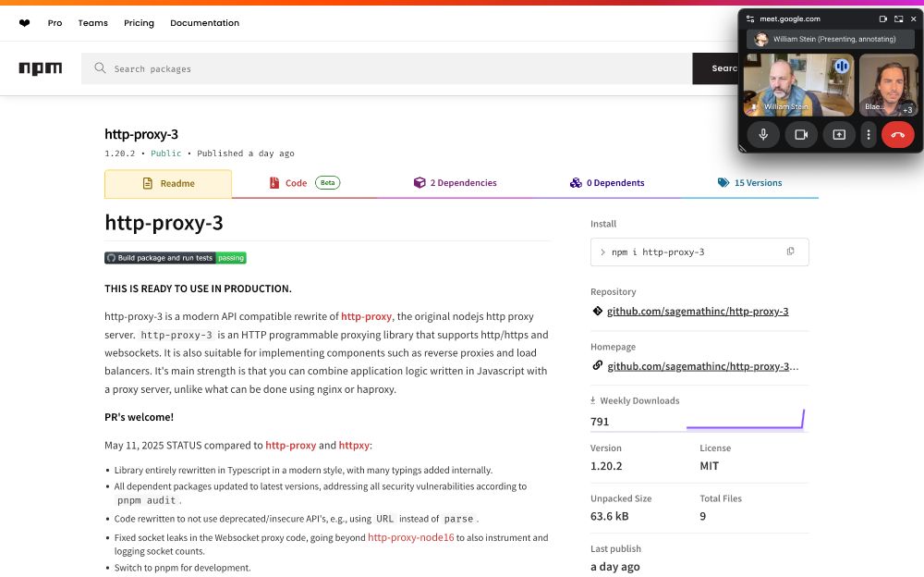This screenshot has width=924, height=577.
Task: Open the http-proxy link in STATUS line
Action: tap(290, 446)
